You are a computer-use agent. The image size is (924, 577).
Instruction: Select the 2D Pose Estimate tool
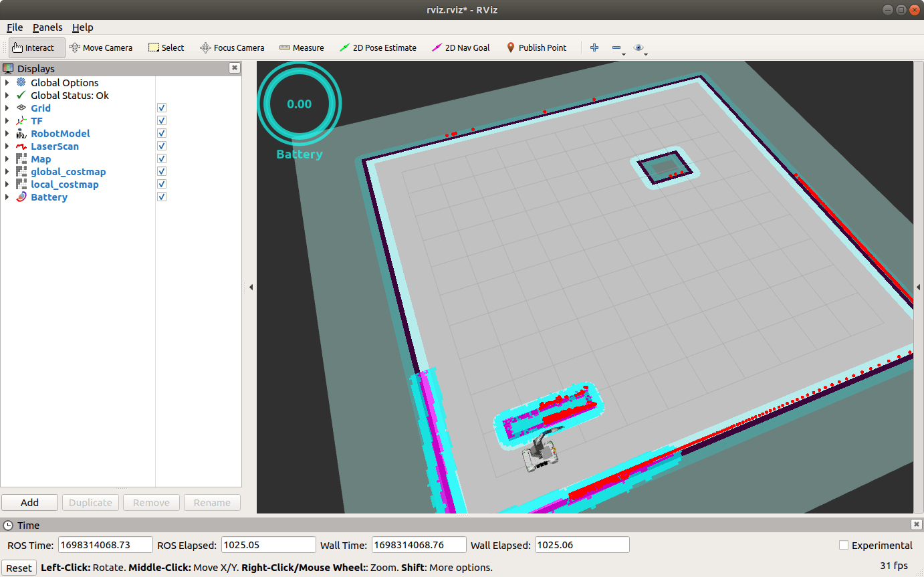pyautogui.click(x=378, y=47)
